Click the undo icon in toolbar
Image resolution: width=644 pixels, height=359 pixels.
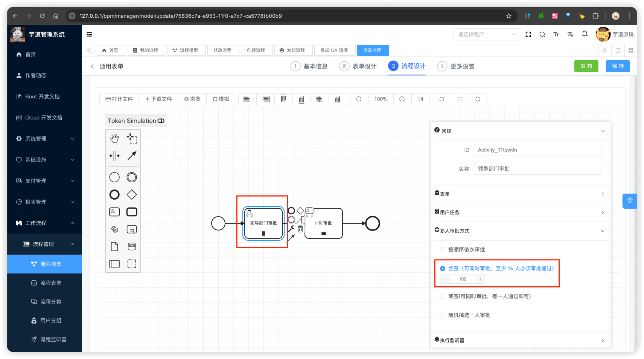click(x=442, y=99)
